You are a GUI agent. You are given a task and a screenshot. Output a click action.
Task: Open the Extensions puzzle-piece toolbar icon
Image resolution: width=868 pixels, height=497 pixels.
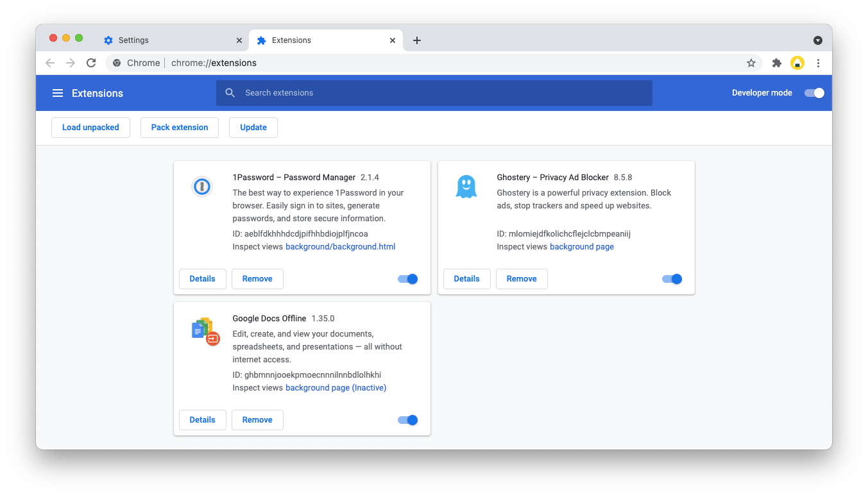(x=777, y=63)
